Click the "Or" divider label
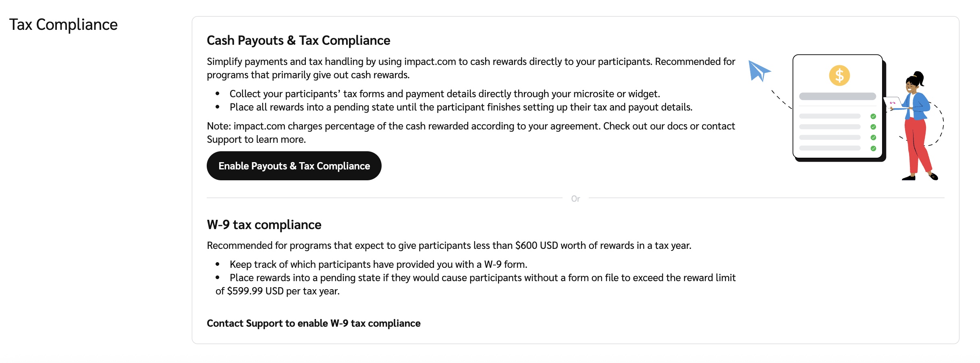This screenshot has height=363, width=980. tap(575, 198)
